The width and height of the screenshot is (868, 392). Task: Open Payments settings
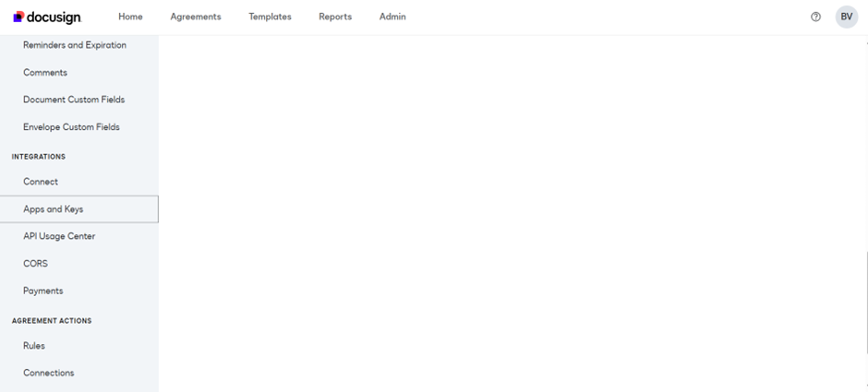[43, 291]
